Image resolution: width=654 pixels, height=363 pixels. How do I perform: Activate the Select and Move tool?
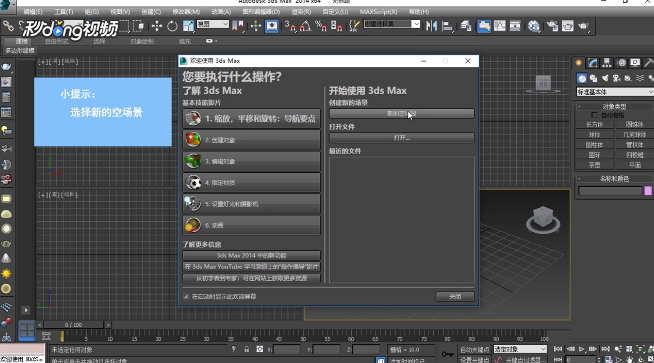156,26
